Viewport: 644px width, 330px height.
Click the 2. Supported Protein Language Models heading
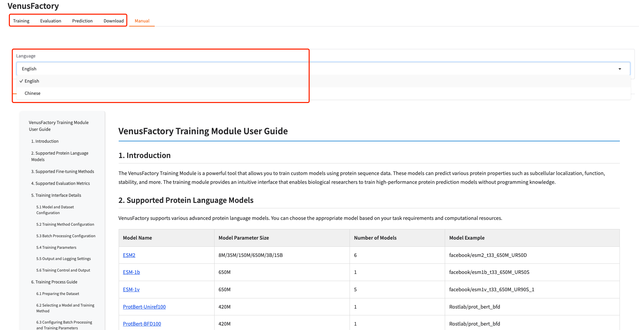(x=186, y=200)
